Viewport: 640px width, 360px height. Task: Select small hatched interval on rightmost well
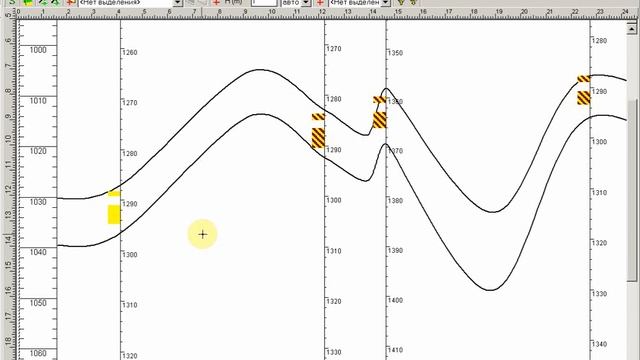click(x=584, y=79)
